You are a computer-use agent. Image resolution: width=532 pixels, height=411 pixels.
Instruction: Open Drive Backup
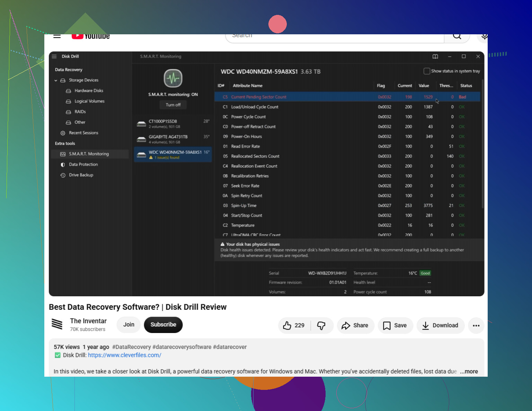81,175
